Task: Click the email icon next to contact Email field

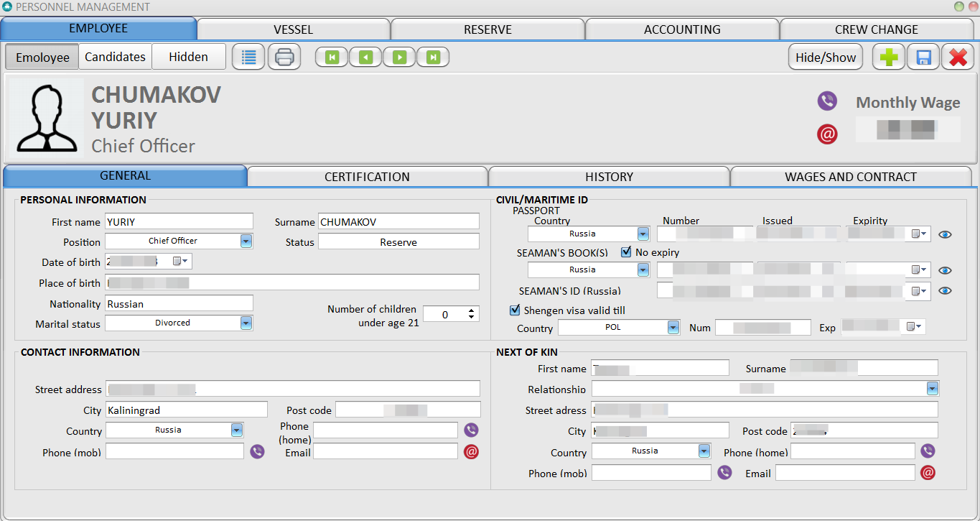Action: (471, 451)
